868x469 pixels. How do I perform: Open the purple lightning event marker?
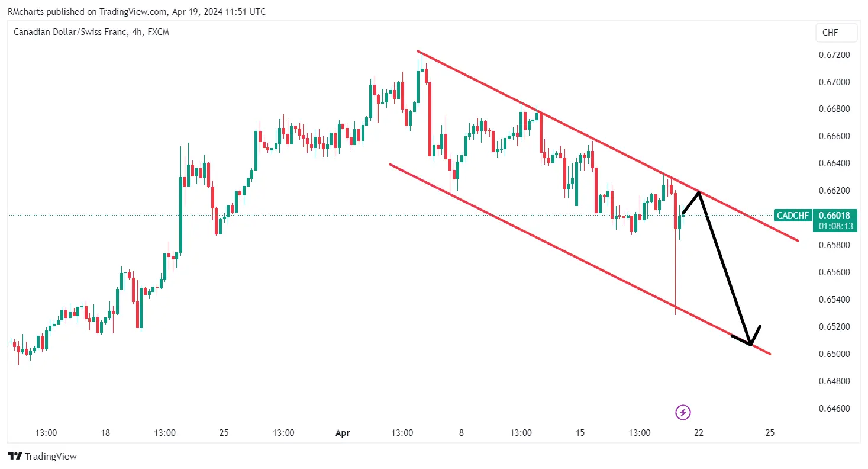pyautogui.click(x=684, y=412)
